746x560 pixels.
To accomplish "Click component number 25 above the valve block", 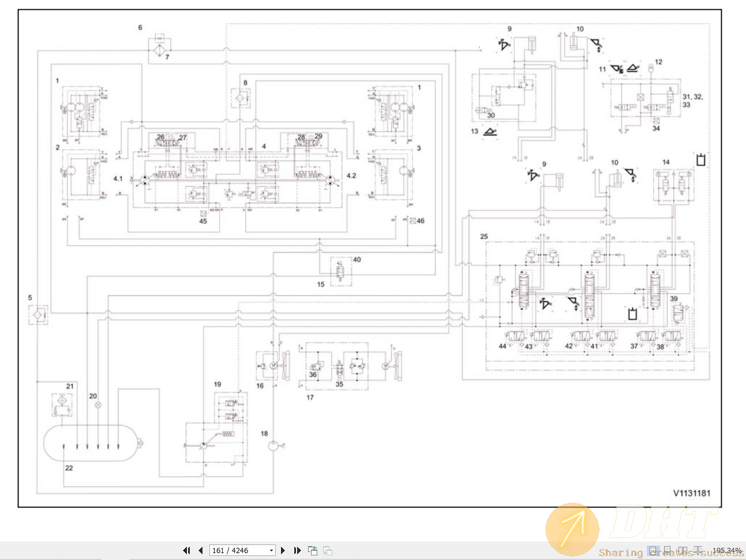I will (x=483, y=236).
